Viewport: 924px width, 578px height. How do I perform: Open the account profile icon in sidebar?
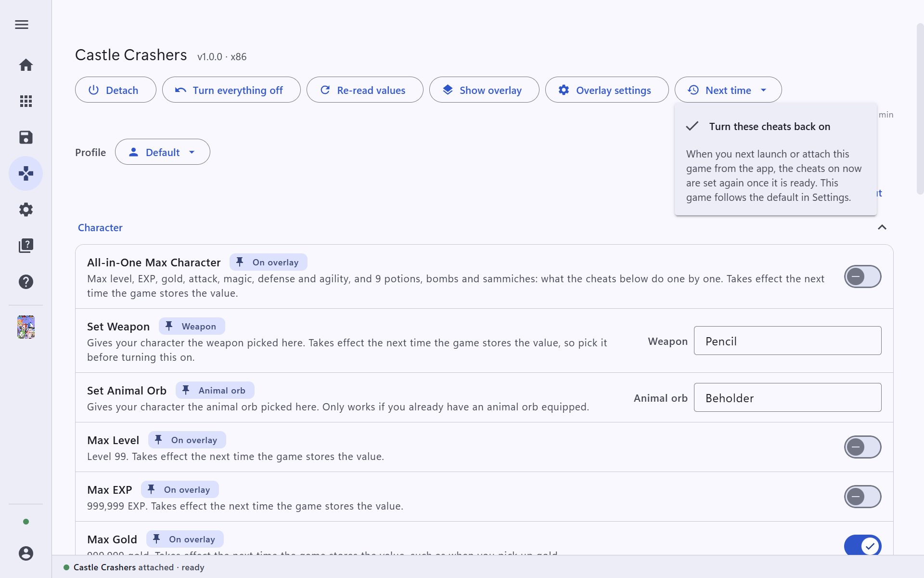[26, 553]
